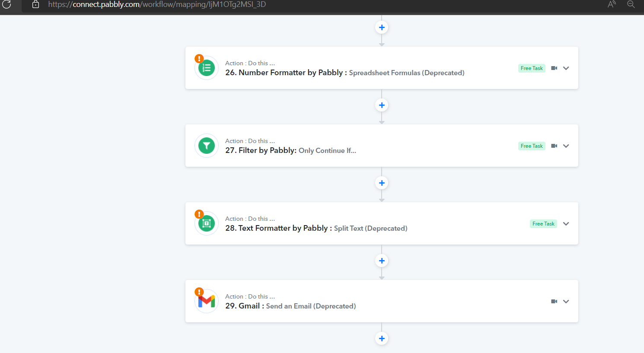
Task: Expand the Filter by Pabbly step chevron
Action: coord(566,146)
